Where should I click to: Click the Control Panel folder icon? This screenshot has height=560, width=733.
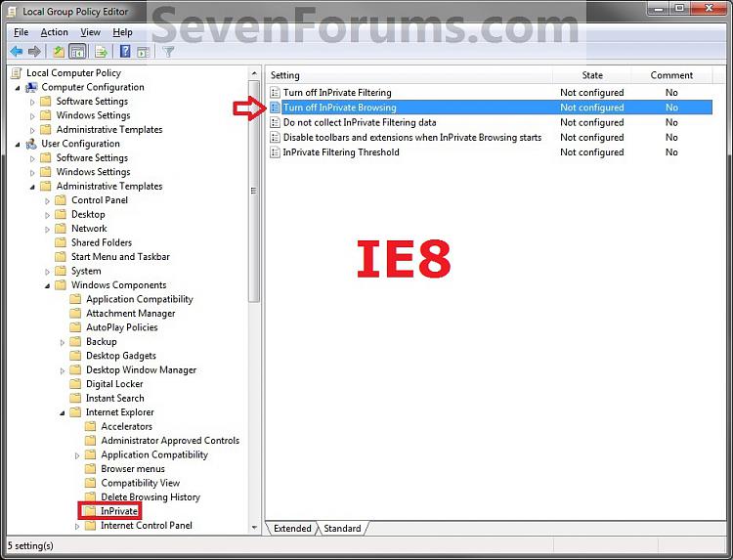pyautogui.click(x=61, y=200)
